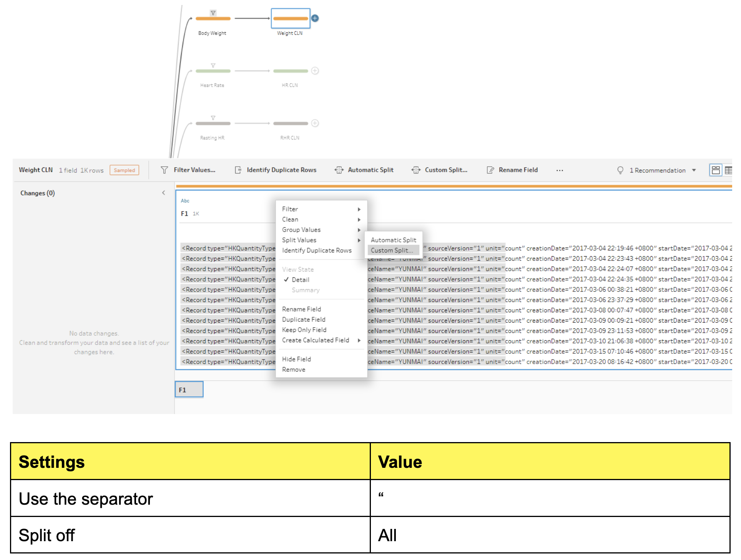
Task: Click the Automatic Split toolbar icon
Action: tap(339, 170)
